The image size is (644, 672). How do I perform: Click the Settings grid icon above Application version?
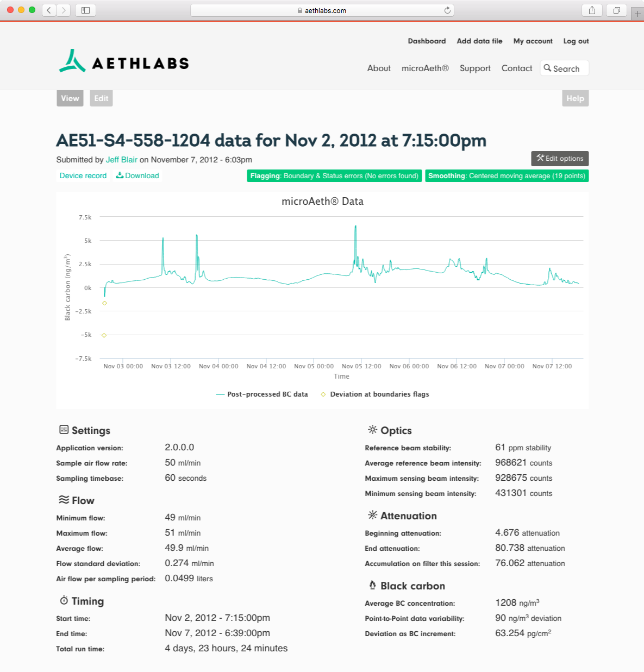(x=64, y=429)
